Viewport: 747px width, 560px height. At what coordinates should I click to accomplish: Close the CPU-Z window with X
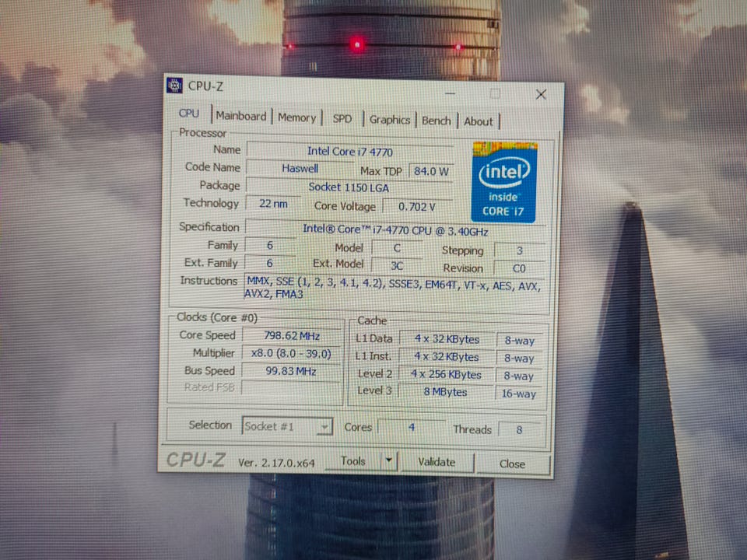[x=541, y=94]
